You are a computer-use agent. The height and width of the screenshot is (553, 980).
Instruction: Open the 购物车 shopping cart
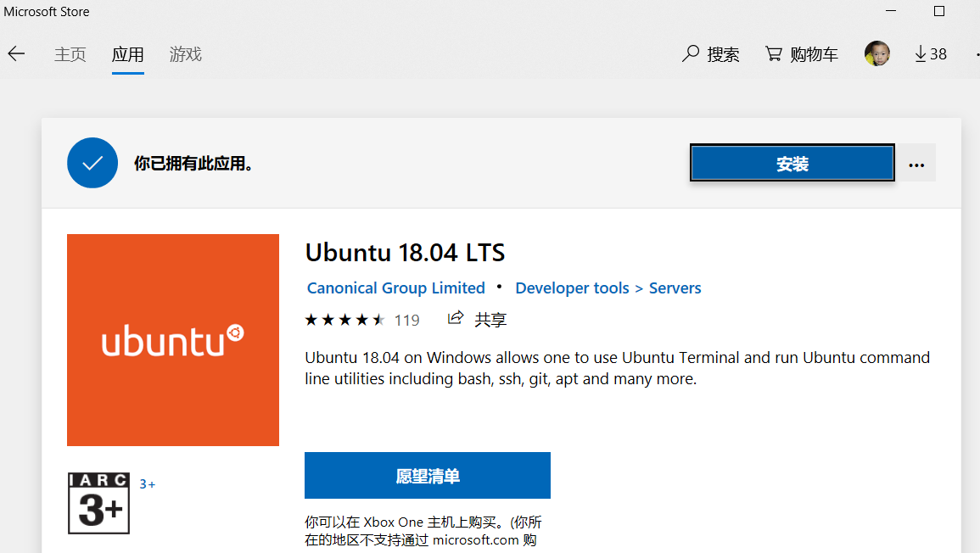[x=801, y=54]
